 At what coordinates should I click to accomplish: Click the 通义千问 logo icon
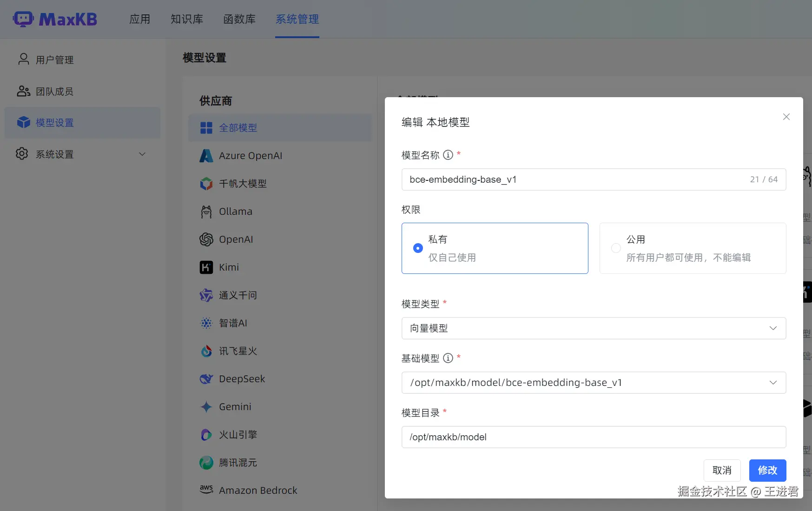tap(206, 295)
